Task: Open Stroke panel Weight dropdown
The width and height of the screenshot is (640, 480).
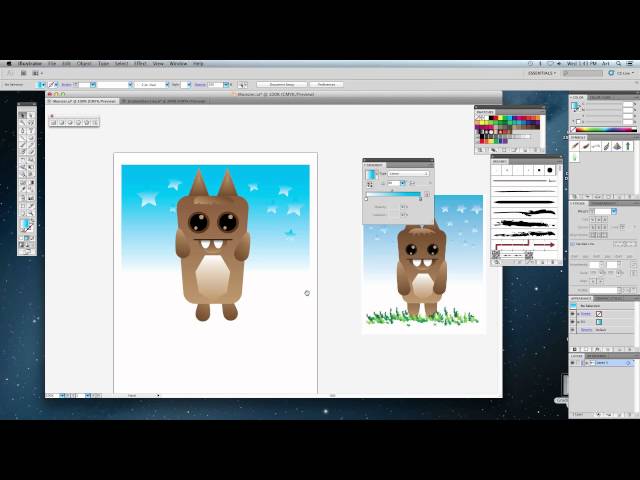Action: pyautogui.click(x=613, y=211)
